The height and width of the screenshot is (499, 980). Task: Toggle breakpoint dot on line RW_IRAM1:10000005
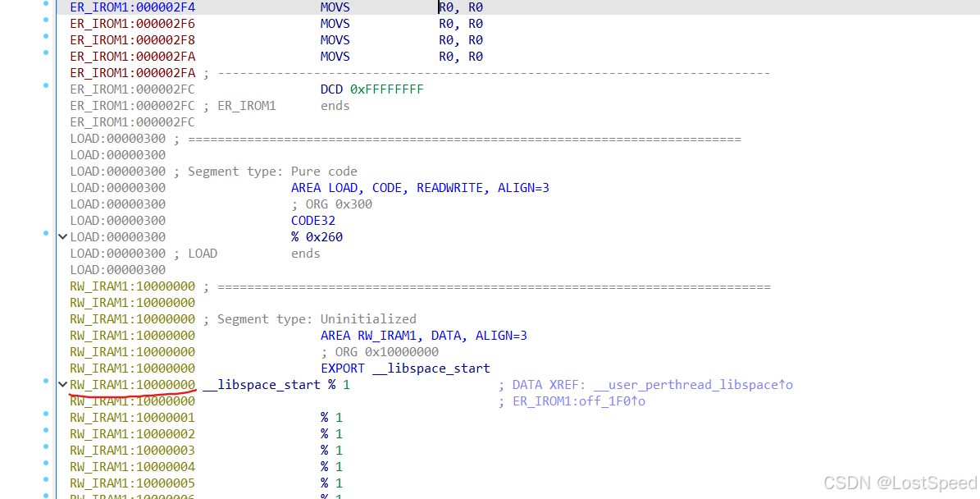[46, 479]
